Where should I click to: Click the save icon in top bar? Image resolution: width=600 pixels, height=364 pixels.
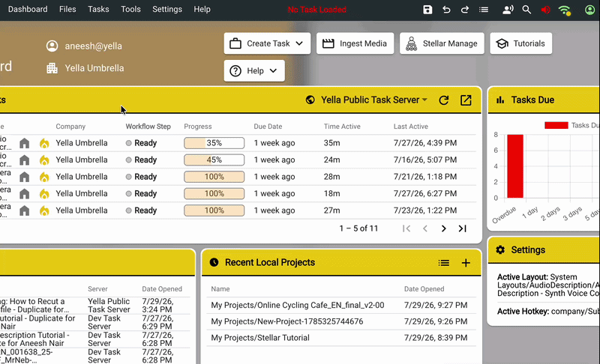pos(427,10)
